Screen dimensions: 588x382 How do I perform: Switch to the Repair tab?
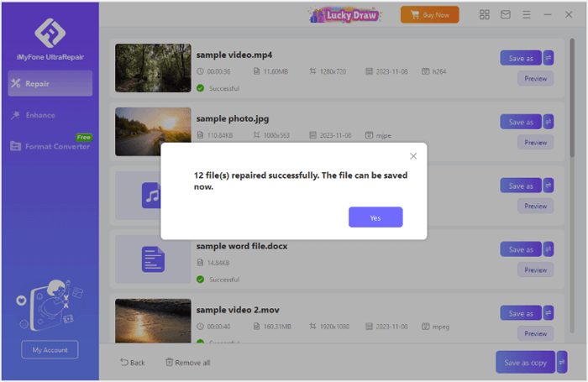(x=50, y=84)
